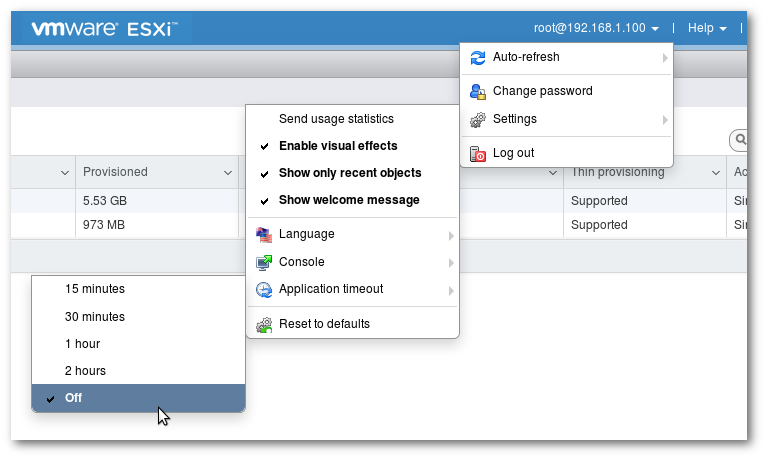The height and width of the screenshot is (459, 766).
Task: Click the Log out icon
Action: pos(478,153)
